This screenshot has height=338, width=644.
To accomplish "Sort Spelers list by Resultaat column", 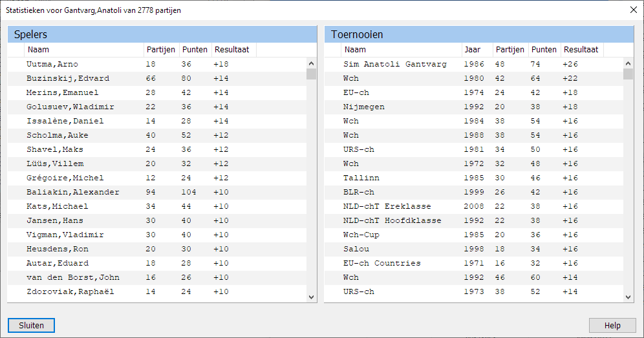I will coord(233,50).
